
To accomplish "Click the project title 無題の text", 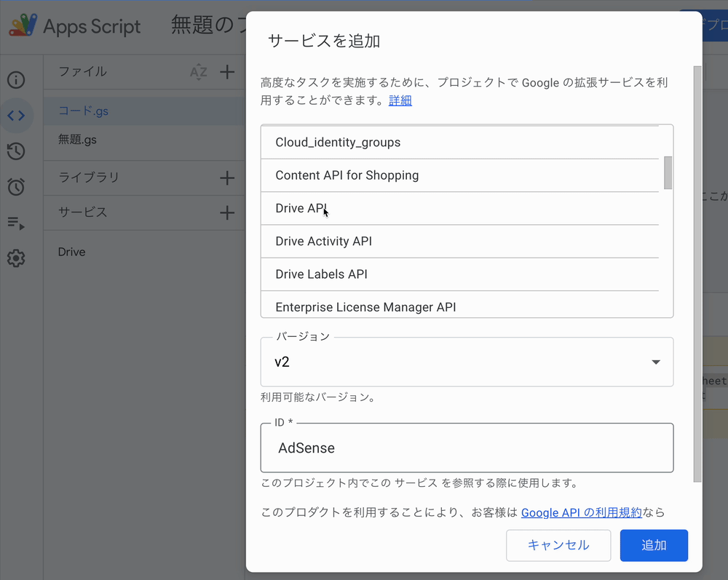I will click(x=208, y=25).
